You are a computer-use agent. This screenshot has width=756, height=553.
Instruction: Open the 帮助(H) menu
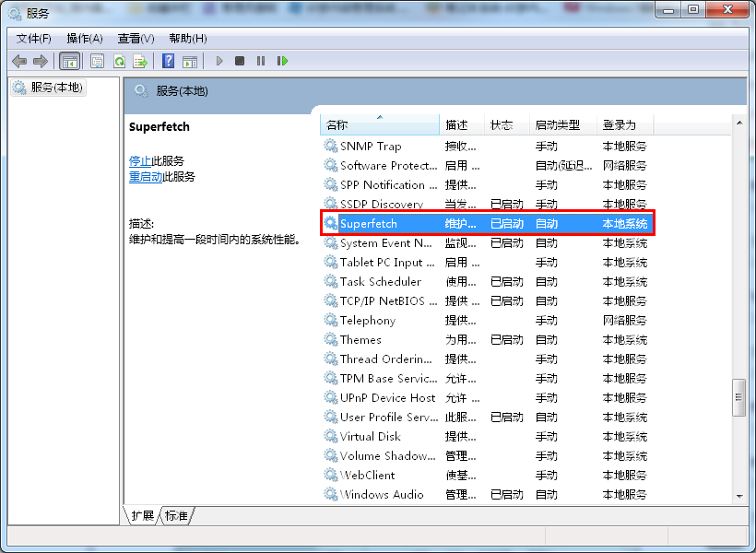[188, 39]
